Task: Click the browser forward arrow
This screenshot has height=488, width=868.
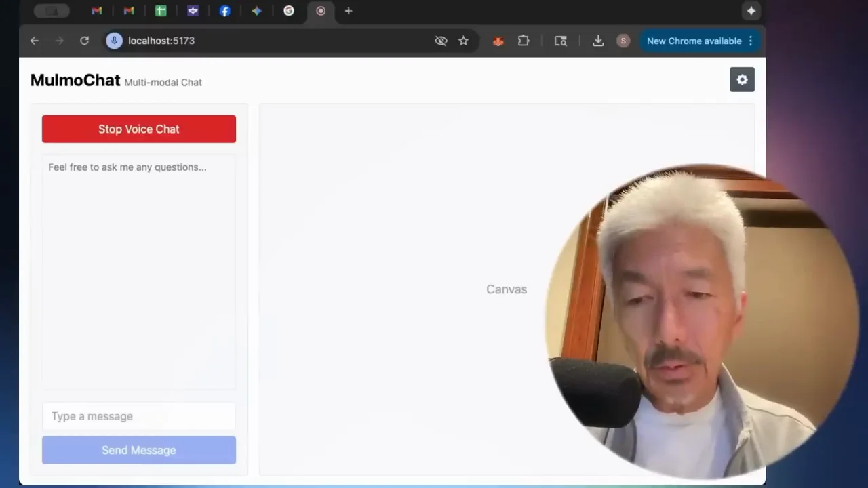Action: pos(60,41)
